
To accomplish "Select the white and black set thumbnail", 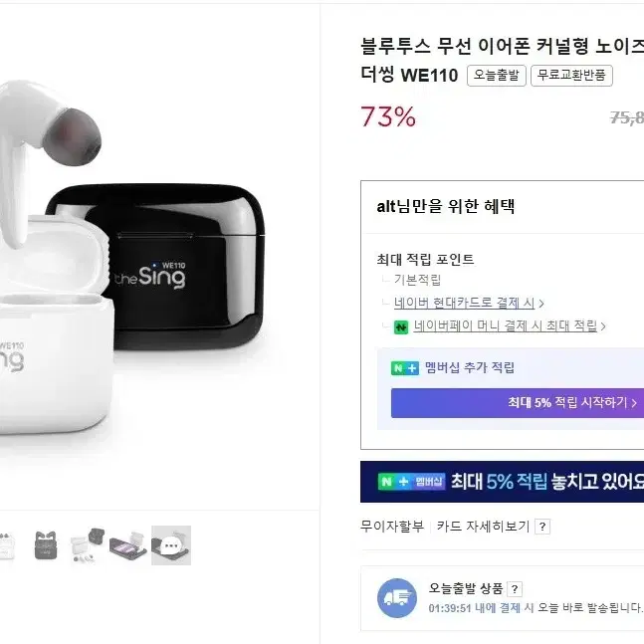I will click(x=87, y=545).
